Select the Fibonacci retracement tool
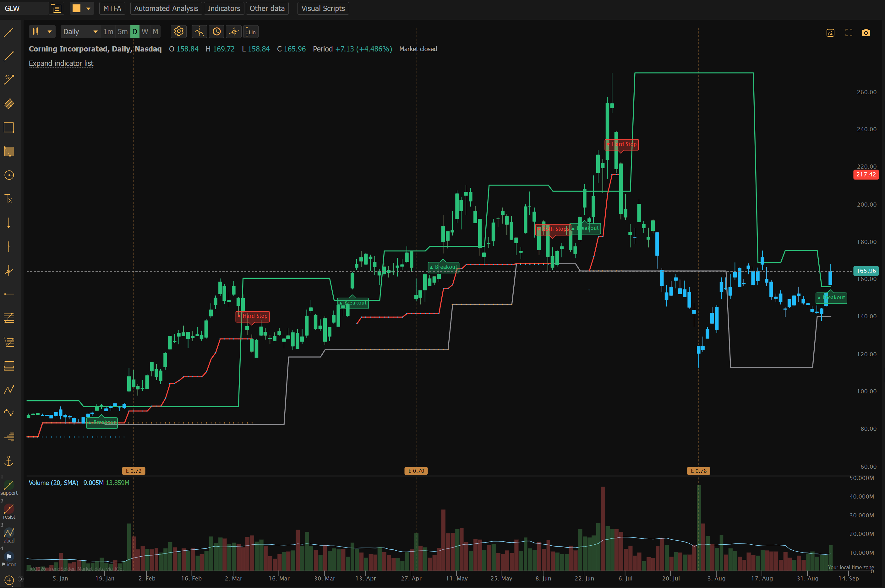Image resolution: width=885 pixels, height=588 pixels. point(8,318)
